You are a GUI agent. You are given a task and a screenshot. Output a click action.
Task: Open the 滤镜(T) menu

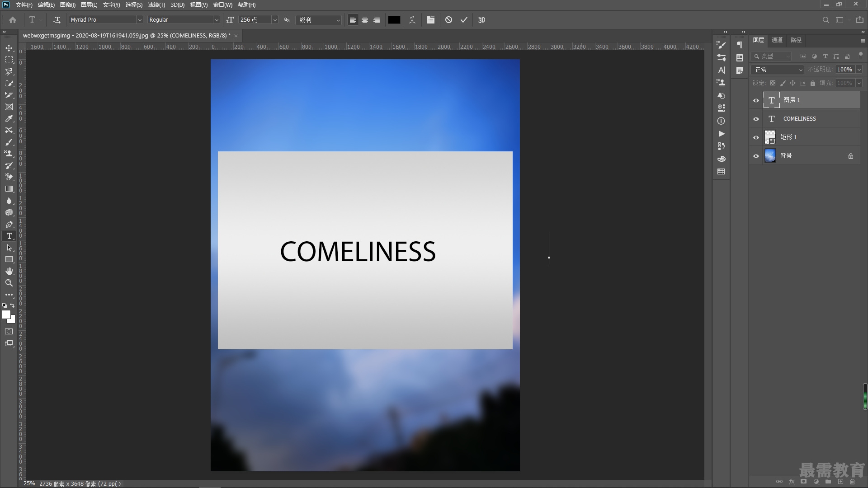coord(156,5)
